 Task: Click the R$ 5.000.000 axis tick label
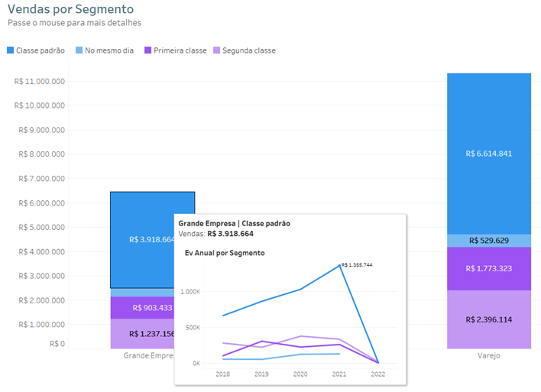(42, 228)
